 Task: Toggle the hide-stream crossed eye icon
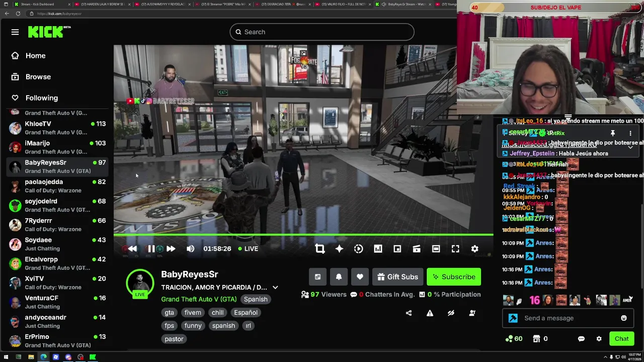[x=451, y=313]
